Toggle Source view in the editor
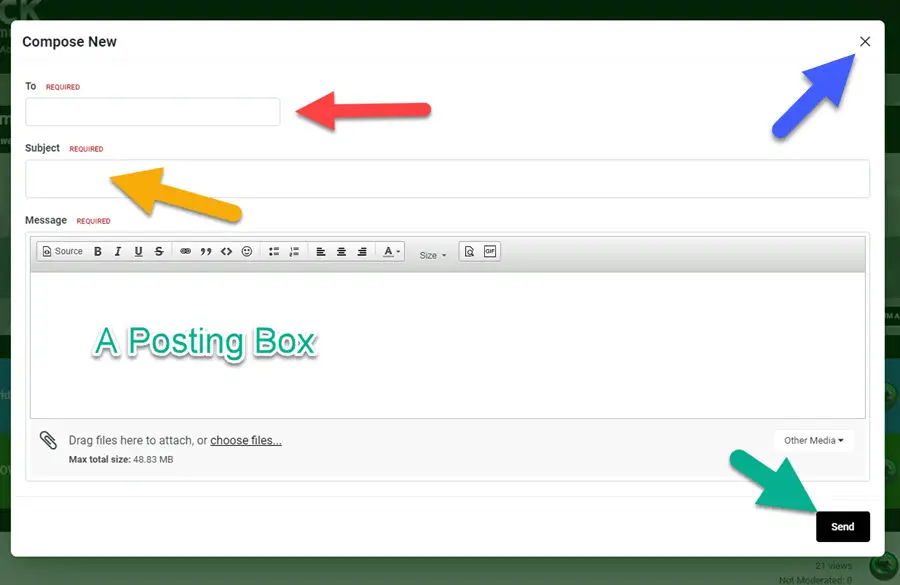This screenshot has width=900, height=585. [x=62, y=252]
